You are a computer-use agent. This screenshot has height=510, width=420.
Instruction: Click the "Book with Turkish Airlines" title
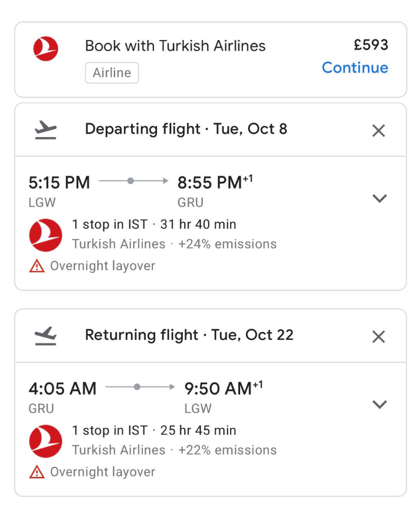(x=175, y=46)
